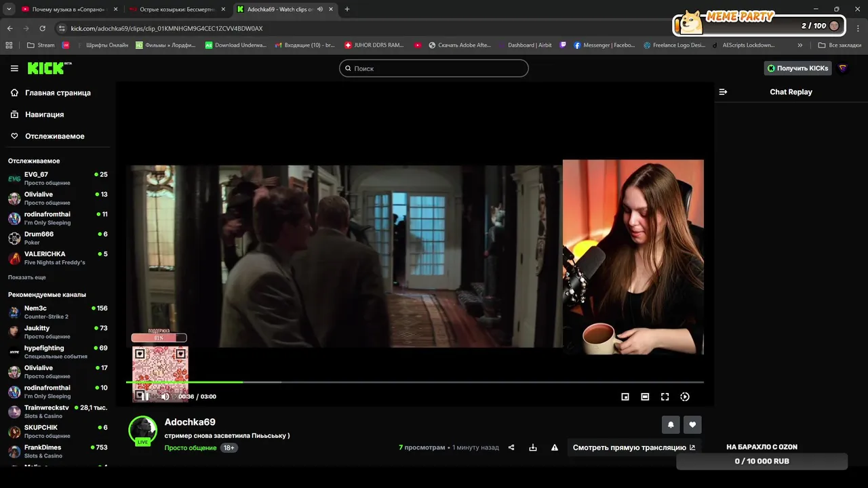
Task: Click Смотреть прямую трансляцию
Action: point(633,447)
